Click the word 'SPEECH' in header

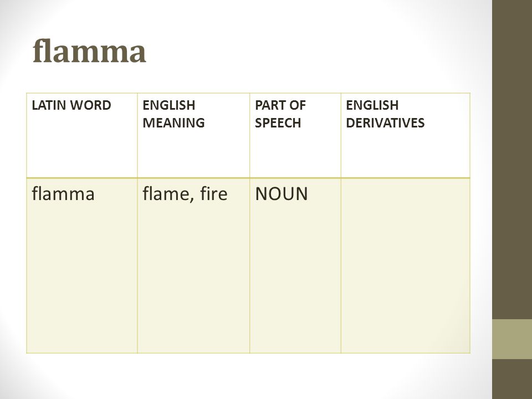click(278, 123)
